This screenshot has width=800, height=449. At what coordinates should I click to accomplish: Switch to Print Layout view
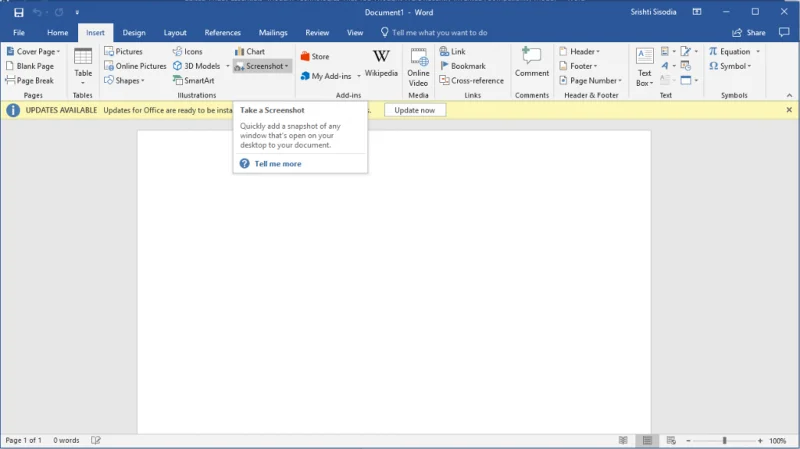[647, 440]
